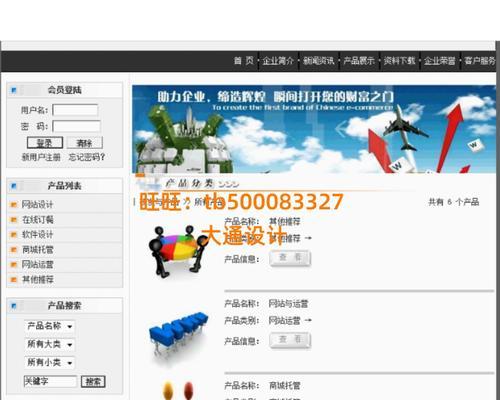Expand the 所有大类 dropdown

(x=50, y=344)
